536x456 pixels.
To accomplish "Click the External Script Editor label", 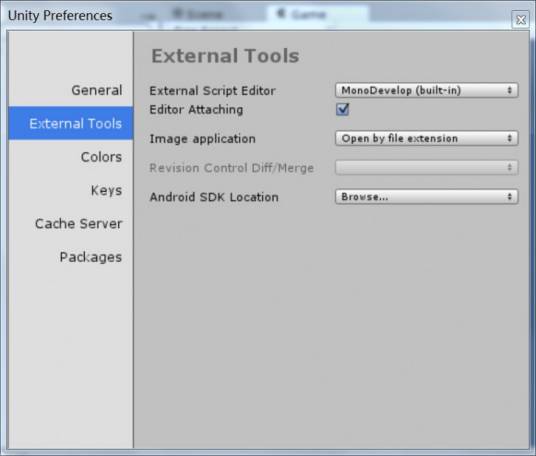I will pyautogui.click(x=212, y=91).
